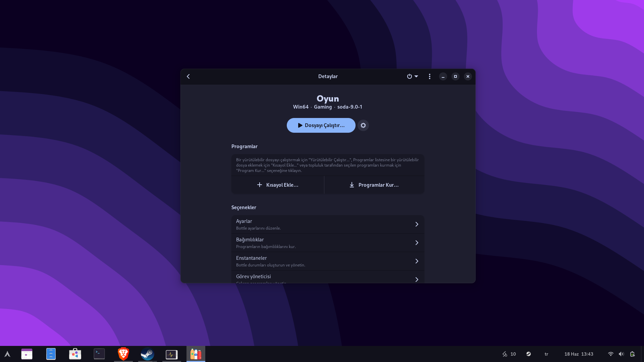Go back with the header arrow
This screenshot has height=362, width=644.
click(x=188, y=76)
